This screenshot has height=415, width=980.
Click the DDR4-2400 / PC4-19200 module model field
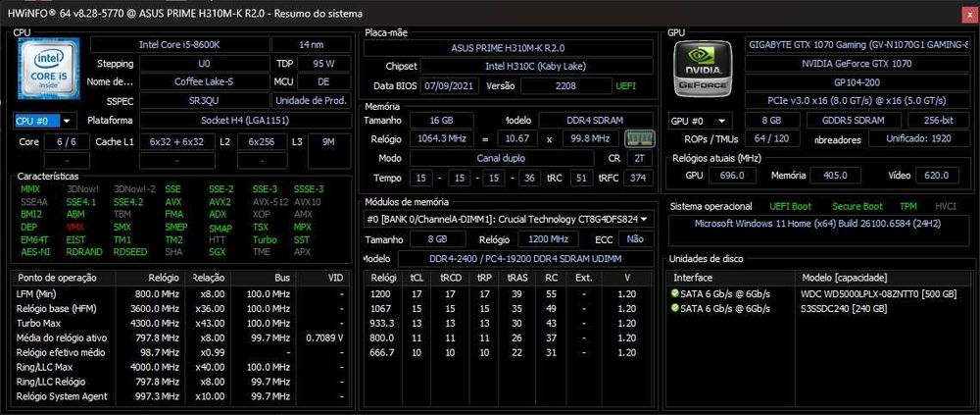525,258
